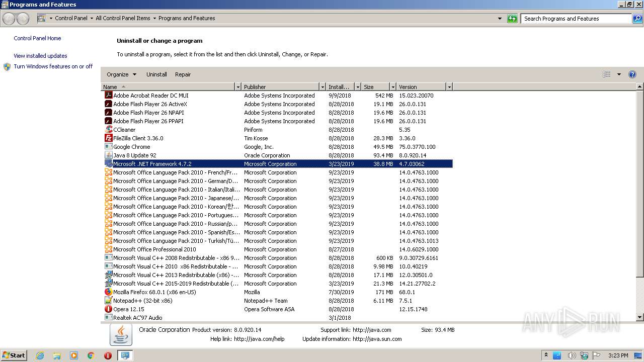Select the Notepad++ icon in list
Image resolution: width=644 pixels, height=362 pixels.
pyautogui.click(x=108, y=300)
